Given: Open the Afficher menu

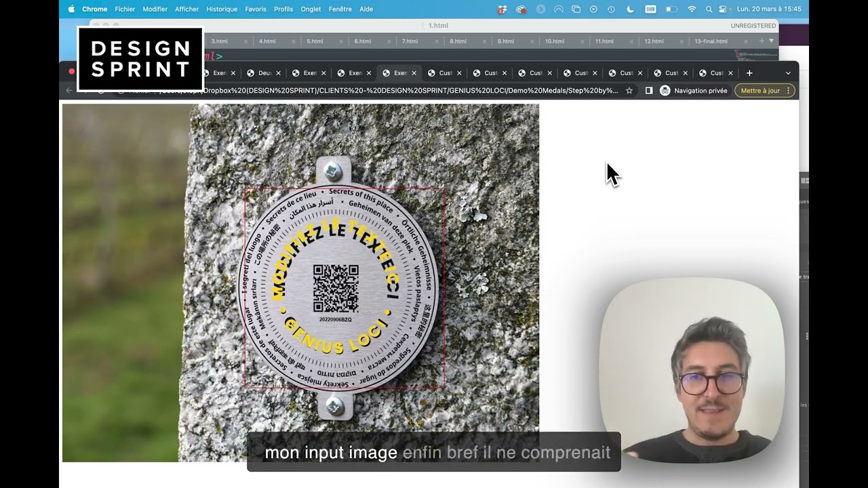Looking at the screenshot, I should pos(186,9).
